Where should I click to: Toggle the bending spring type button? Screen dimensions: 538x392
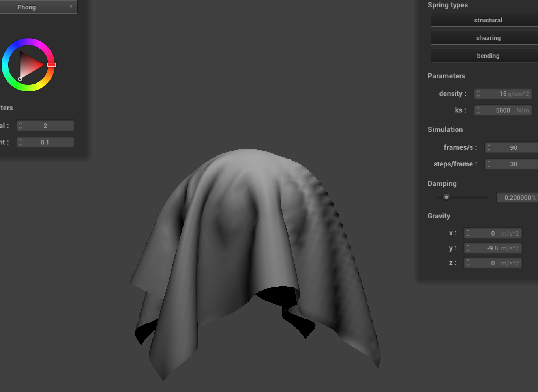(x=485, y=56)
